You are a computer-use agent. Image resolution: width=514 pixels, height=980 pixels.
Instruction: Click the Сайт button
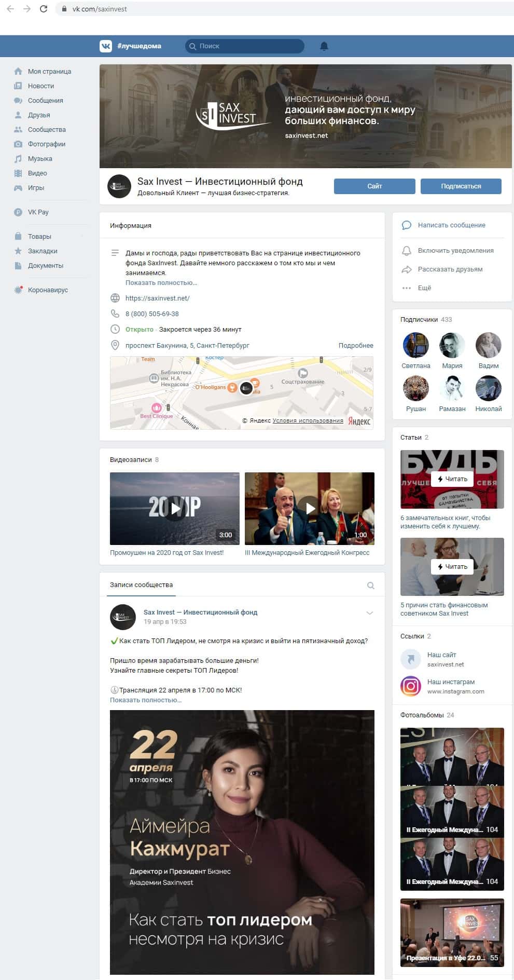click(374, 186)
